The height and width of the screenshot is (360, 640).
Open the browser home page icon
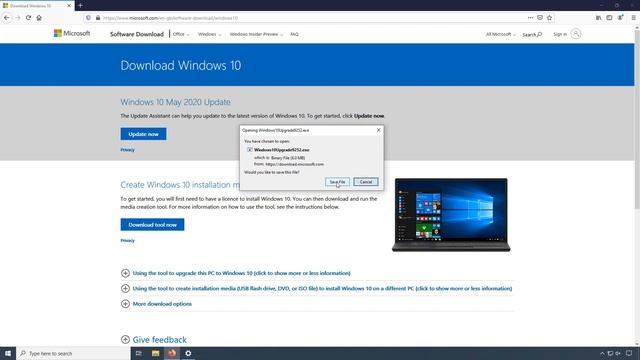(39, 18)
